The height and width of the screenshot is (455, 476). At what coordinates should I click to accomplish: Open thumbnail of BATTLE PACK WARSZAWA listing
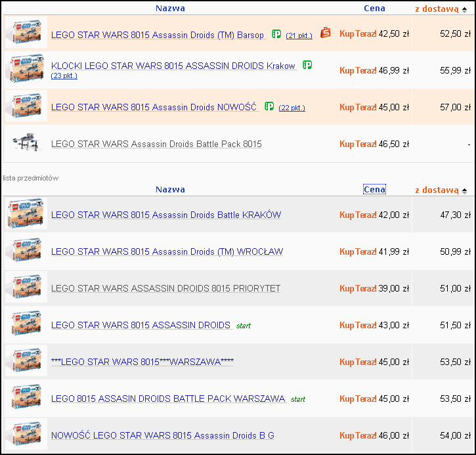point(26,397)
